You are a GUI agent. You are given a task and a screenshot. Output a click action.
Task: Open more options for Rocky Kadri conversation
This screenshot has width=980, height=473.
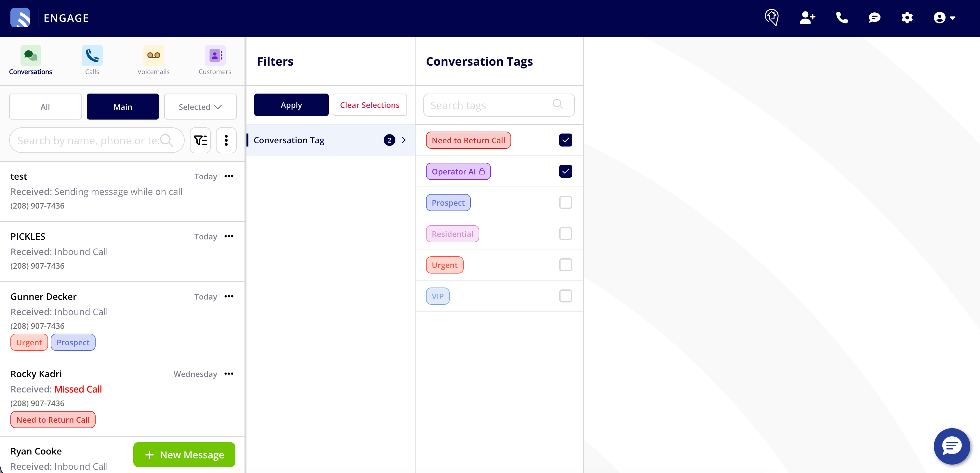pyautogui.click(x=229, y=374)
